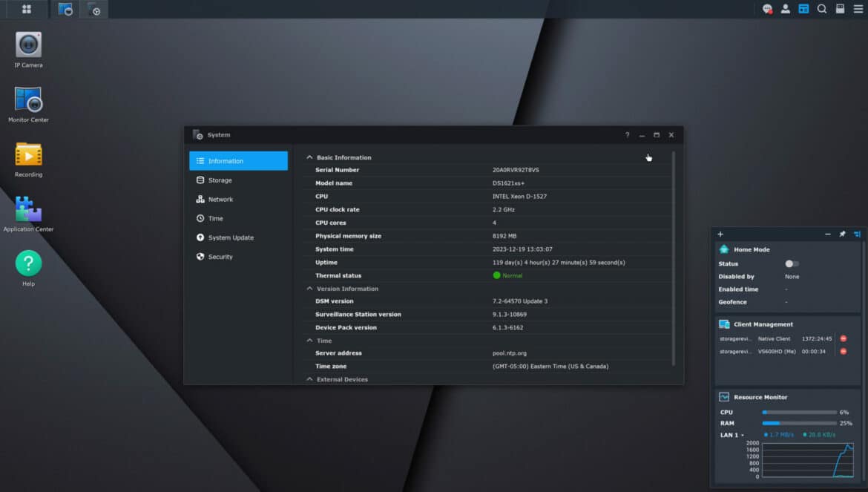Click the Eastern Time zone value

click(550, 367)
